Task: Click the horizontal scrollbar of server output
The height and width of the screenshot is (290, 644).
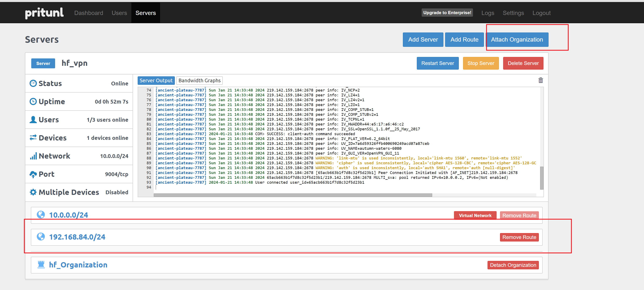Action: tap(292, 195)
